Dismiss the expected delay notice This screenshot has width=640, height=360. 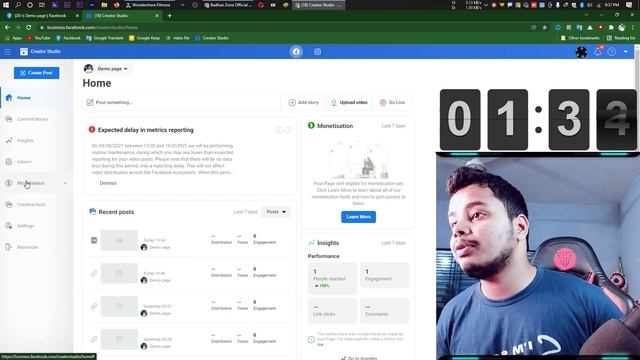coord(108,183)
